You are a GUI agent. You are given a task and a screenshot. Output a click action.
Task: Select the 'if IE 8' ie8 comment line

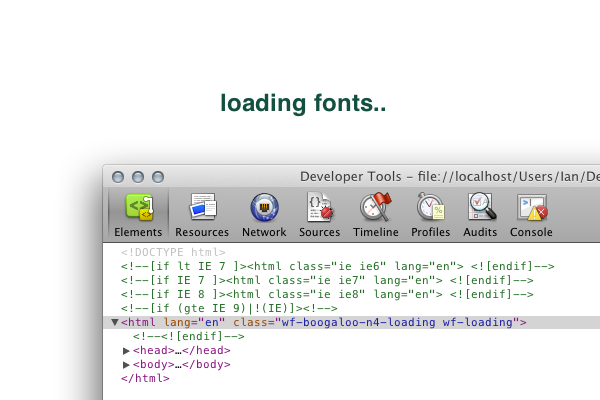click(x=327, y=294)
